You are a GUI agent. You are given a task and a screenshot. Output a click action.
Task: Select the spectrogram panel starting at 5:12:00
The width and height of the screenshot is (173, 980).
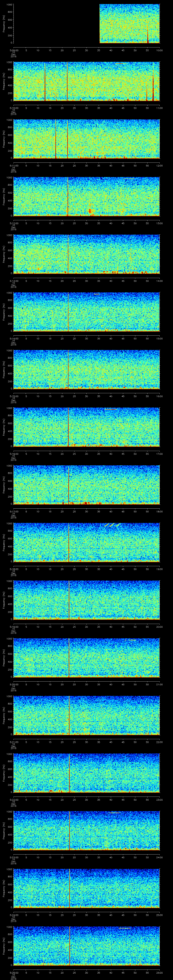click(x=87, y=197)
